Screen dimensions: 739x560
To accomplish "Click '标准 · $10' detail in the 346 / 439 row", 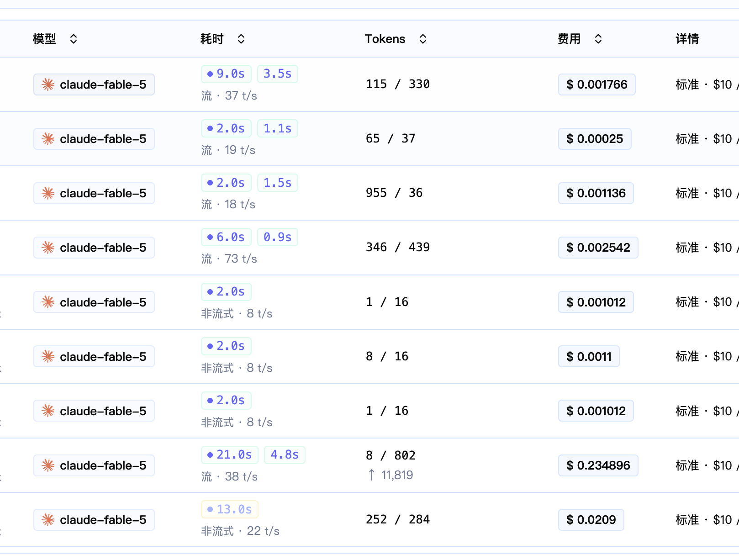I will coord(704,248).
